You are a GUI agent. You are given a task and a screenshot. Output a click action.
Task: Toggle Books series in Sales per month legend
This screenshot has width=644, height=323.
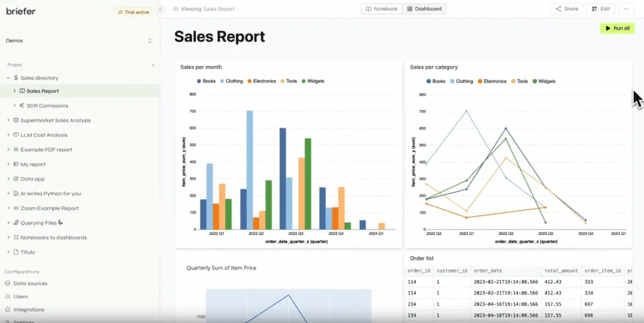coord(206,81)
